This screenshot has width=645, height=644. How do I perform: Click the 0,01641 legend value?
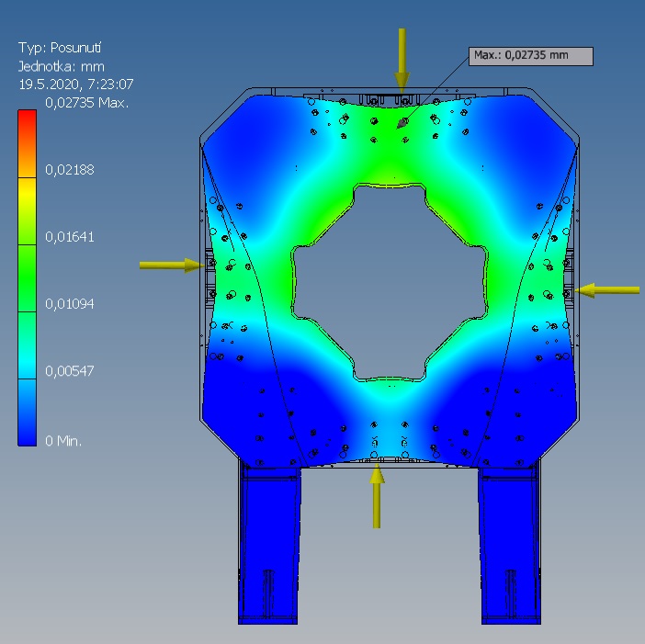(70, 236)
